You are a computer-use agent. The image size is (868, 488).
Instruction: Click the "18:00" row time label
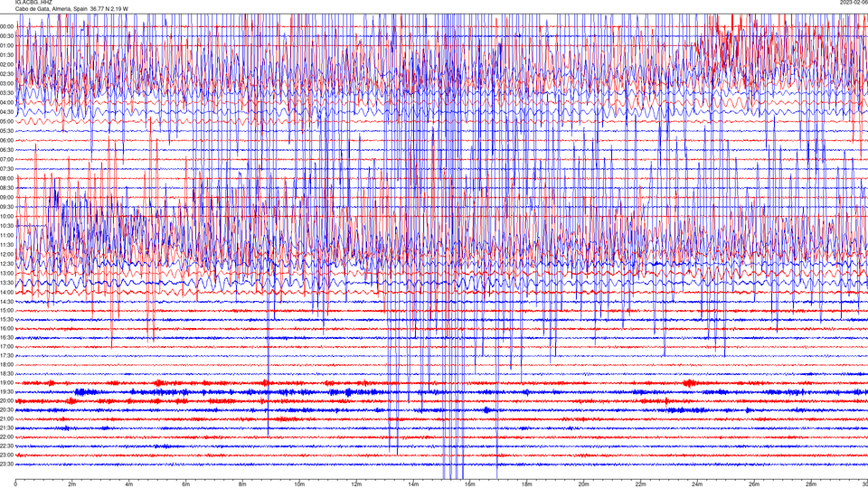click(x=6, y=364)
